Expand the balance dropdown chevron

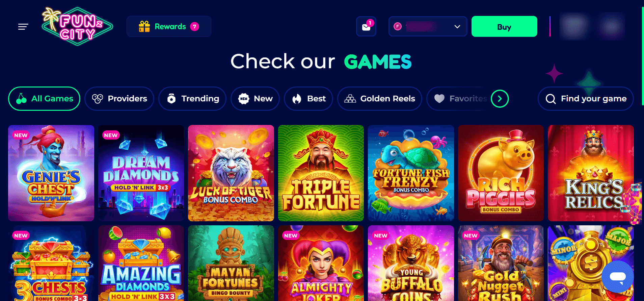coord(457,27)
